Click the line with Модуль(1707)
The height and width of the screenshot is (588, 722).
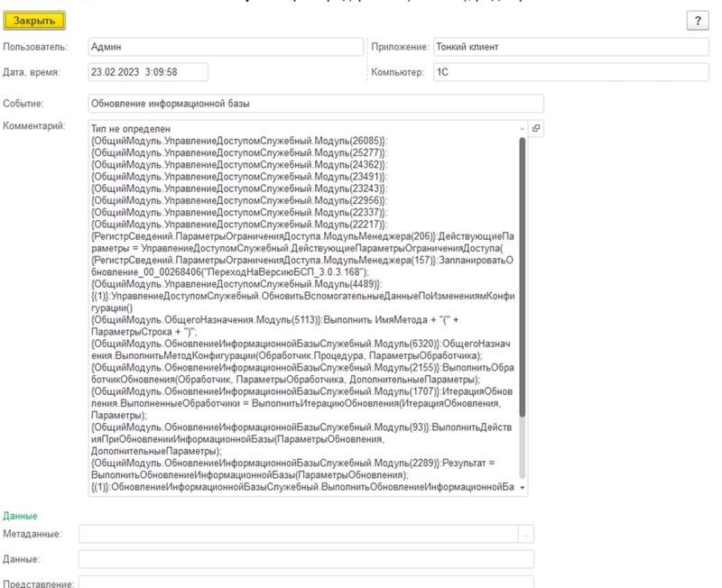302,392
